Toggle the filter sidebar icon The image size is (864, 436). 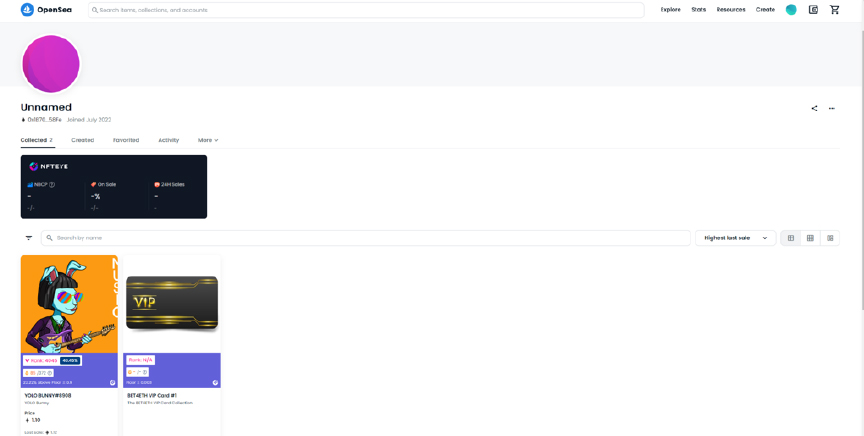29,238
